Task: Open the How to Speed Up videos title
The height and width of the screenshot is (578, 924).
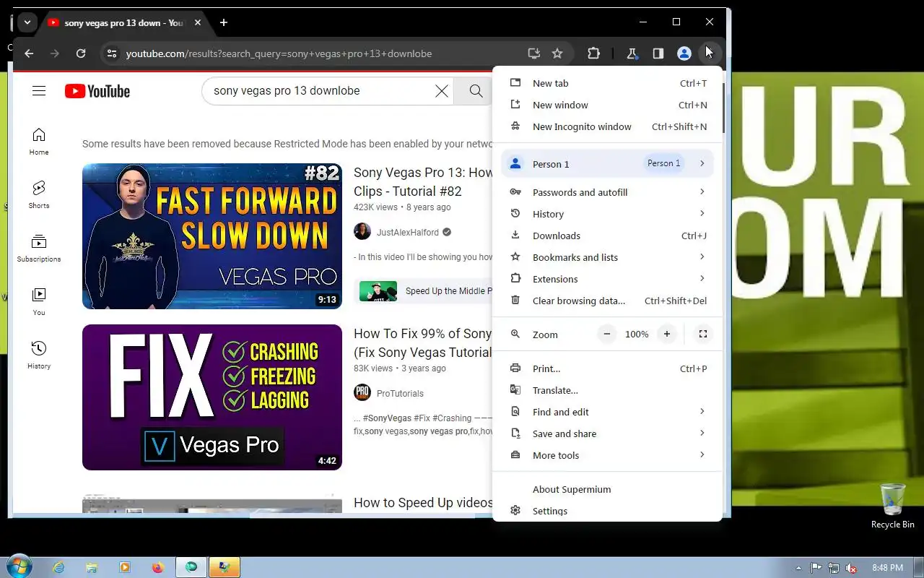Action: pyautogui.click(x=423, y=503)
